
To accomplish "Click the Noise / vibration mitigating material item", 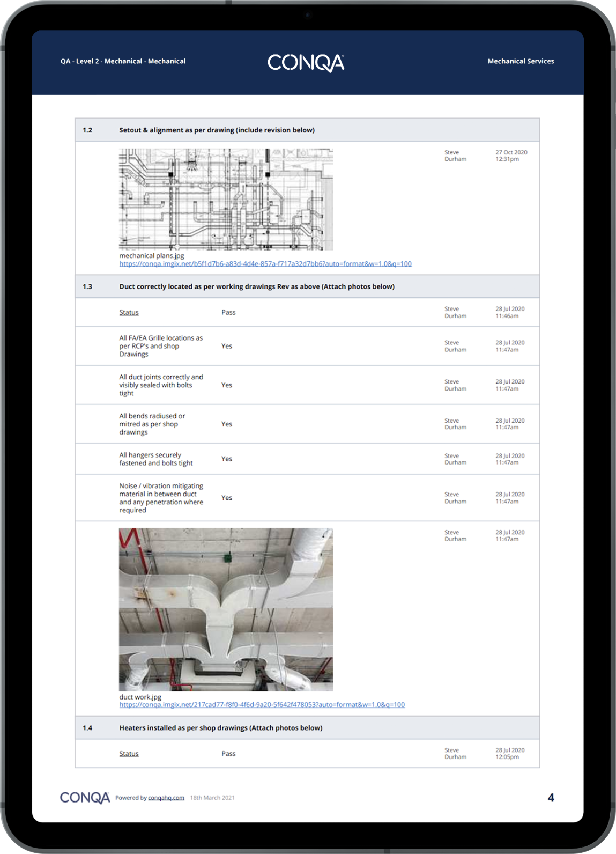I will (160, 498).
